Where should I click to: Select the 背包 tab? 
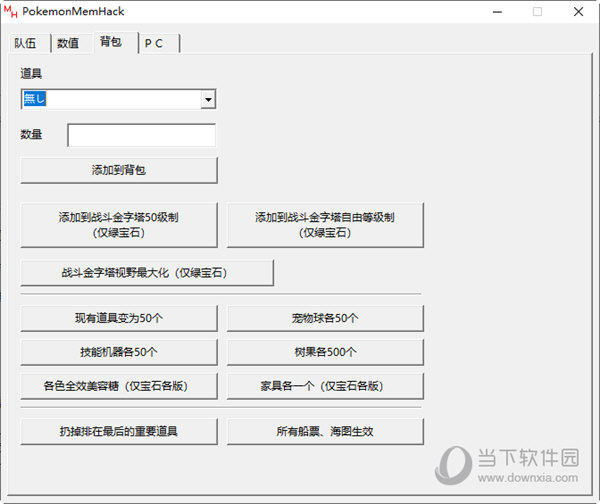click(x=115, y=42)
